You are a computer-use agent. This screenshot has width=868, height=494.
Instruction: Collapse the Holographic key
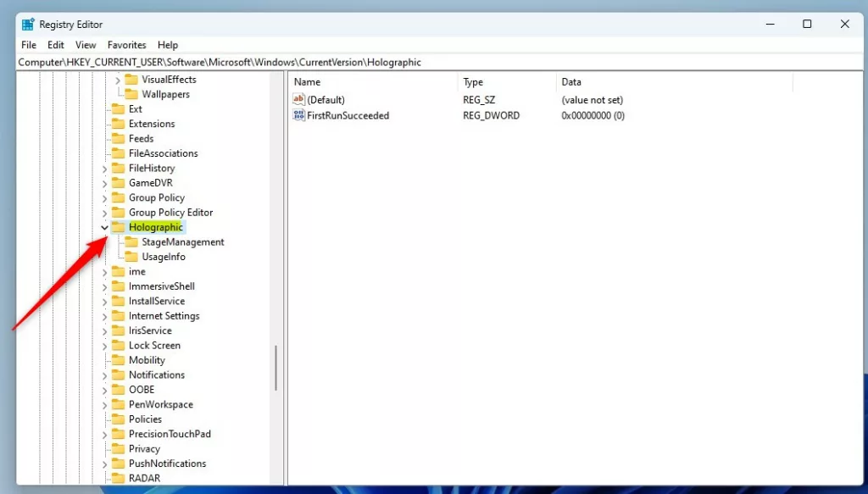(x=104, y=227)
